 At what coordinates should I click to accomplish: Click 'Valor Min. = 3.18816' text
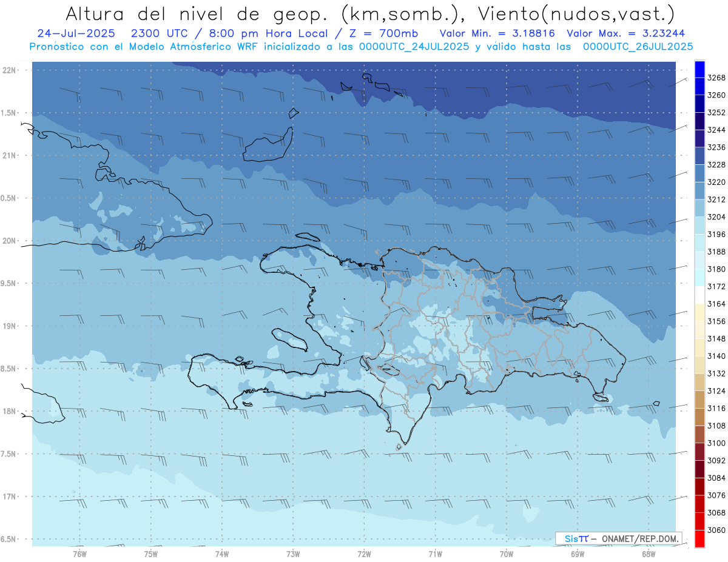(x=497, y=33)
